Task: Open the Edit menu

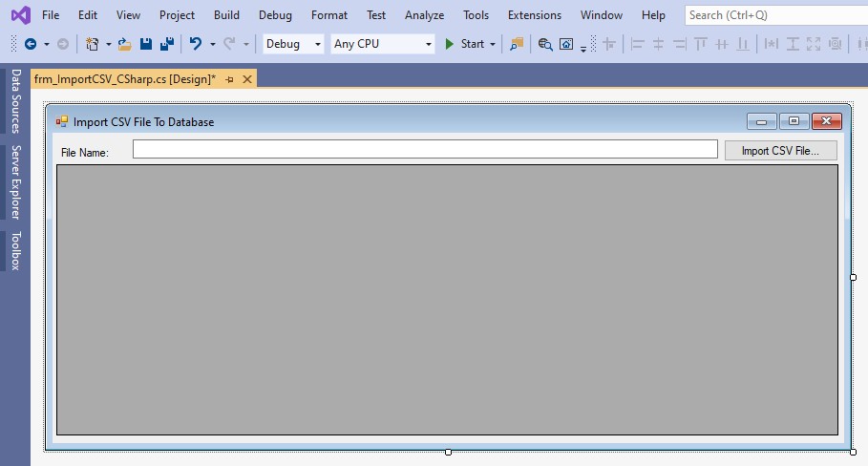Action: click(88, 15)
